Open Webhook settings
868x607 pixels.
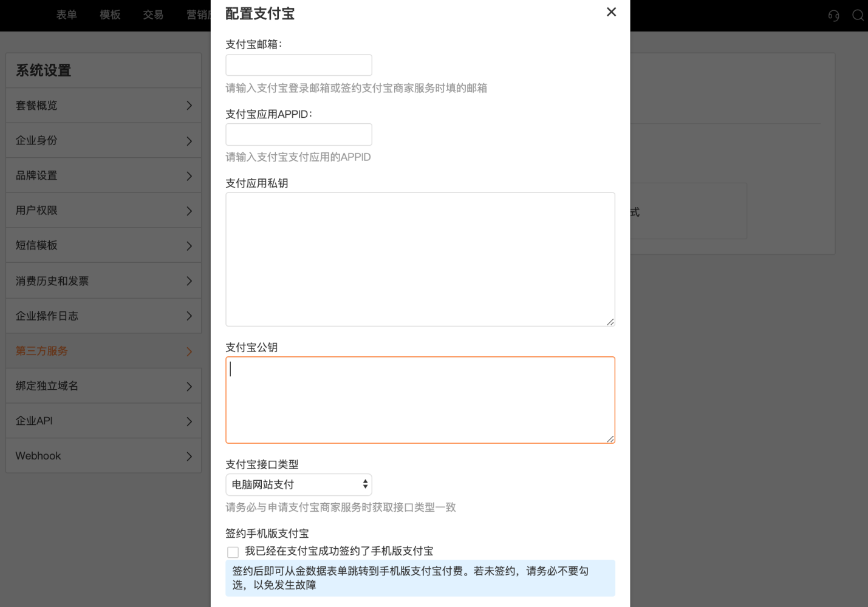tap(103, 456)
